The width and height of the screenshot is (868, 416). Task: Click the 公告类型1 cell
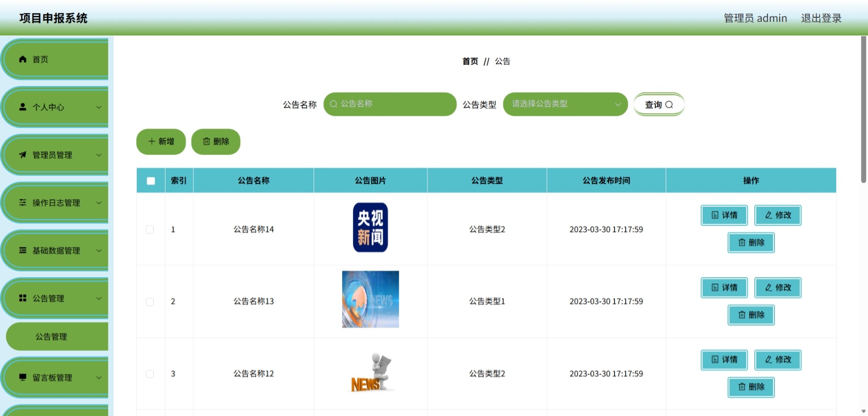487,301
